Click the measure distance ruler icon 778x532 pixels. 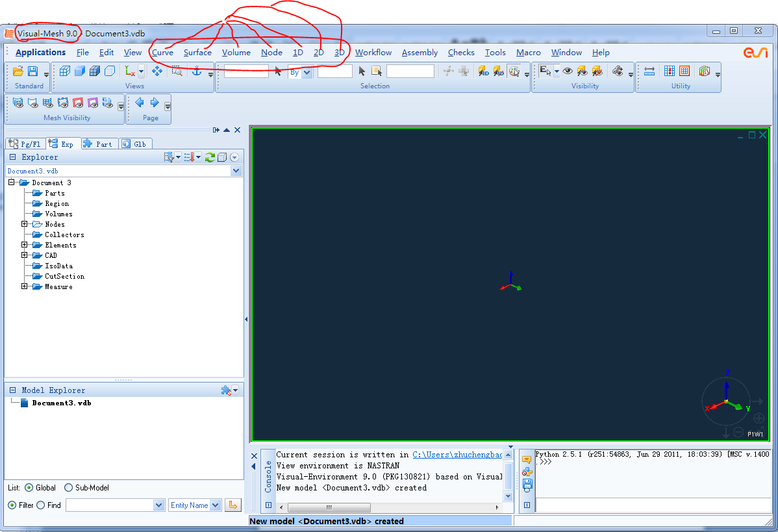tap(649, 71)
